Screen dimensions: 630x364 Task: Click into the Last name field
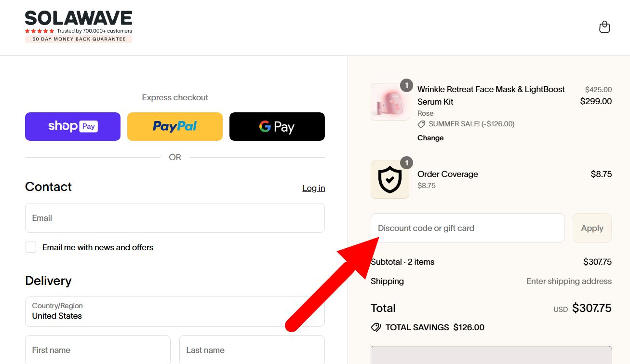[252, 350]
